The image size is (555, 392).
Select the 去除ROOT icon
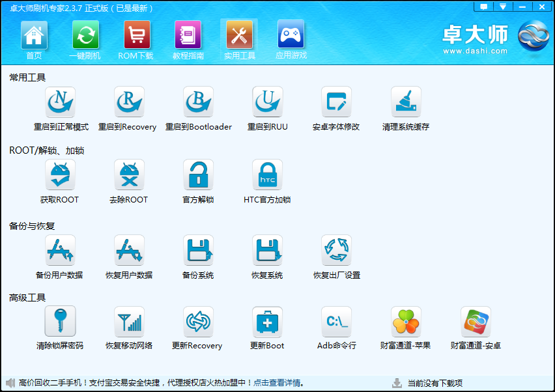point(129,175)
